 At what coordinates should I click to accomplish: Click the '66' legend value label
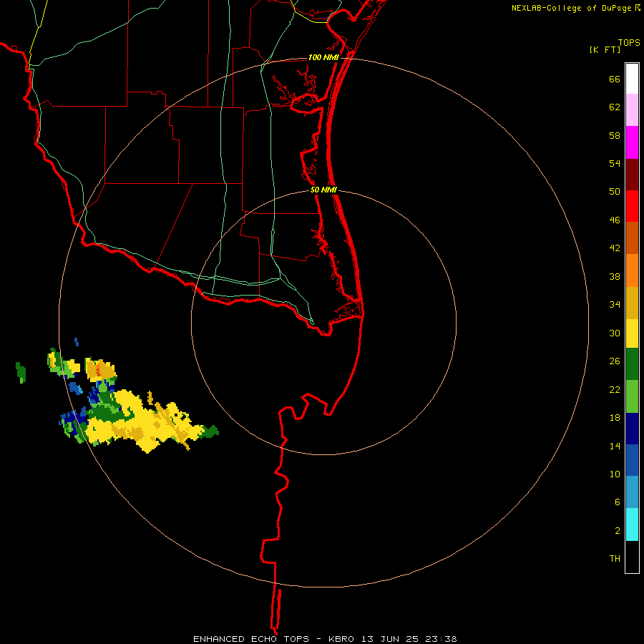coord(615,79)
